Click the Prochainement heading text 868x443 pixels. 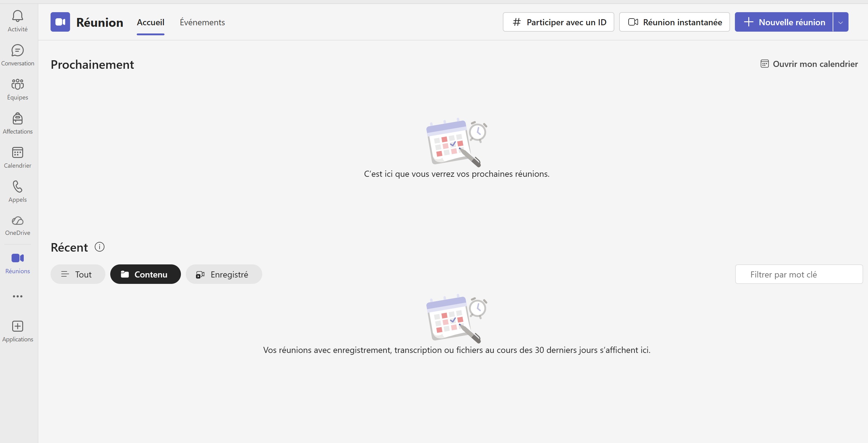pos(92,65)
